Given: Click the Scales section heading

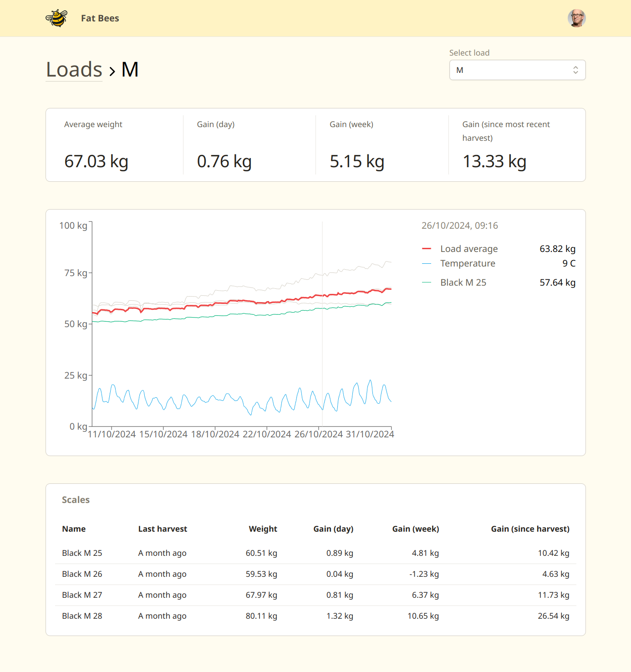Looking at the screenshot, I should pyautogui.click(x=76, y=500).
